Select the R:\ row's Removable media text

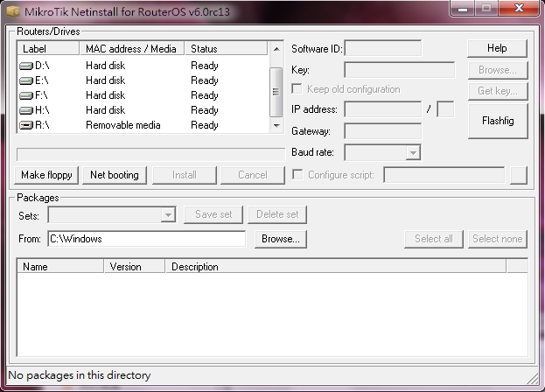click(x=123, y=125)
